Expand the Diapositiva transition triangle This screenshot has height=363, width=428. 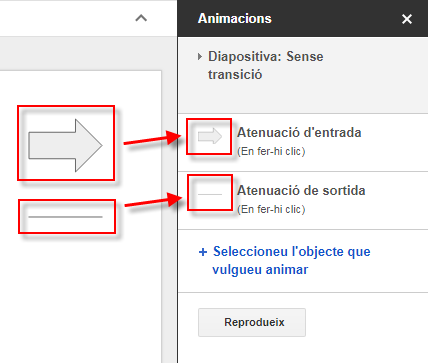point(200,56)
